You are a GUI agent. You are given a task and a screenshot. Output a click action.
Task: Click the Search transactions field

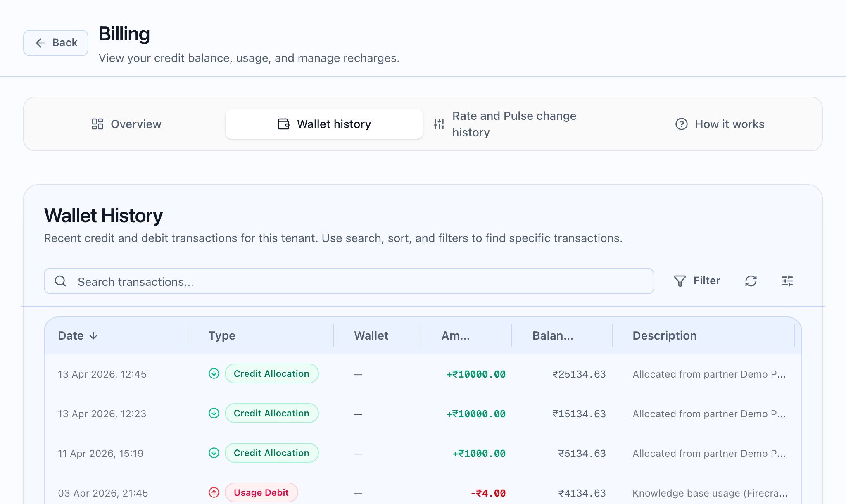click(x=349, y=281)
